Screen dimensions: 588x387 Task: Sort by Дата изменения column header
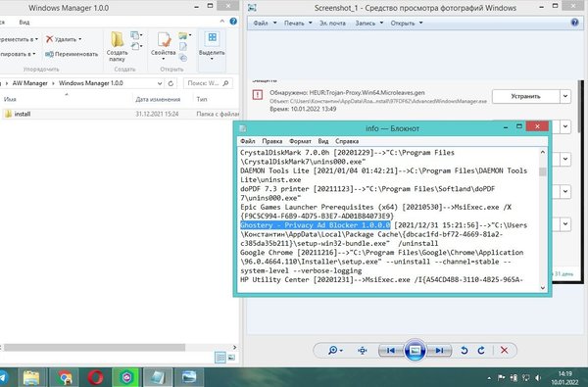coord(158,99)
